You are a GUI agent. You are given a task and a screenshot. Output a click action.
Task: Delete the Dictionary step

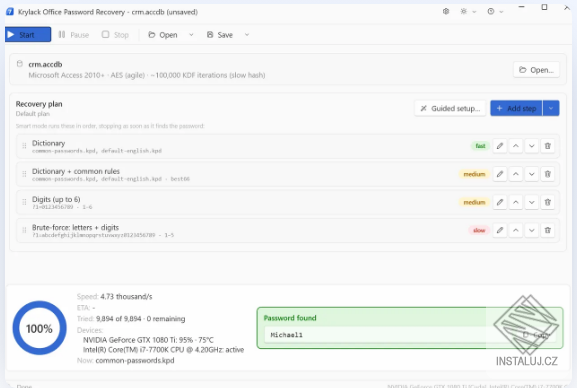pos(548,146)
